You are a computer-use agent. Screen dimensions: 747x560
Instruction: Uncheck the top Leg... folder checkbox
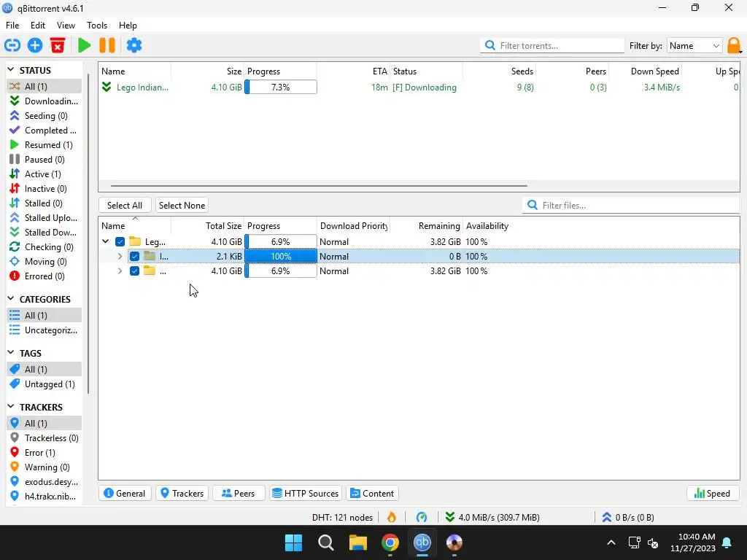[120, 242]
